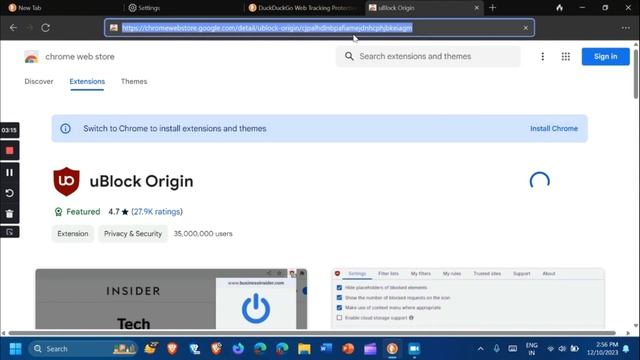Click the uBlock Origin shield logo

point(66,181)
